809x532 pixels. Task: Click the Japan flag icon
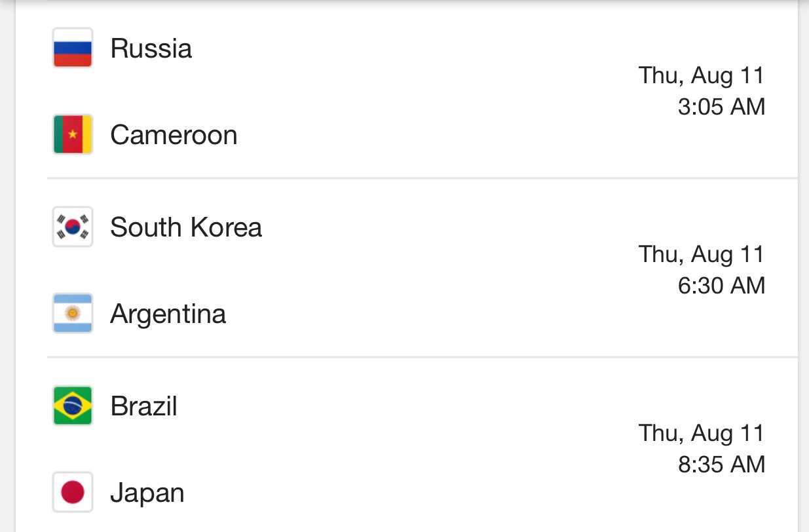tap(73, 493)
